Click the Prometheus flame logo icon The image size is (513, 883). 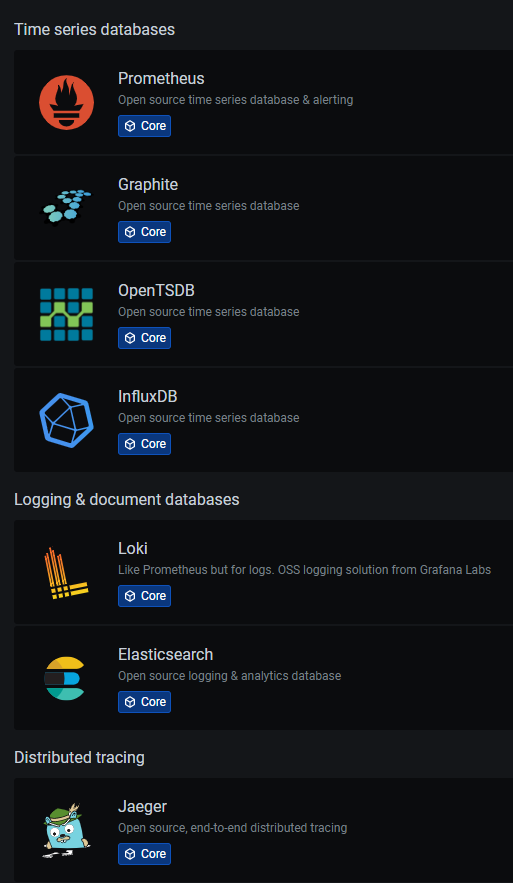click(x=66, y=102)
